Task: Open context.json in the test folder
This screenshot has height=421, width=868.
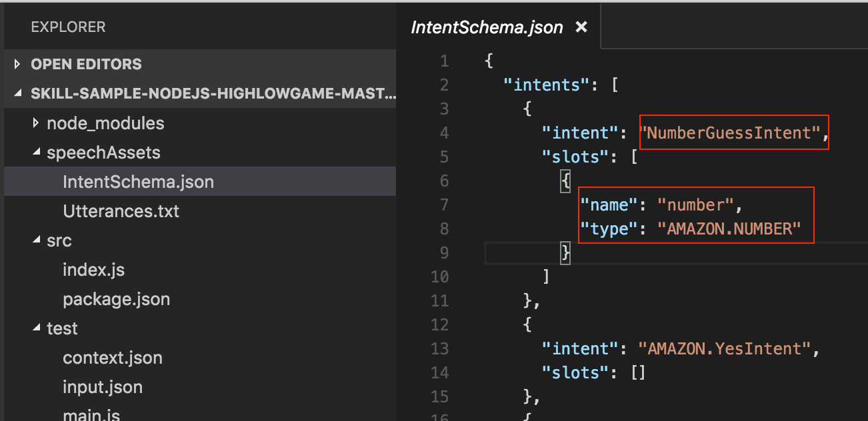Action: pyautogui.click(x=112, y=358)
